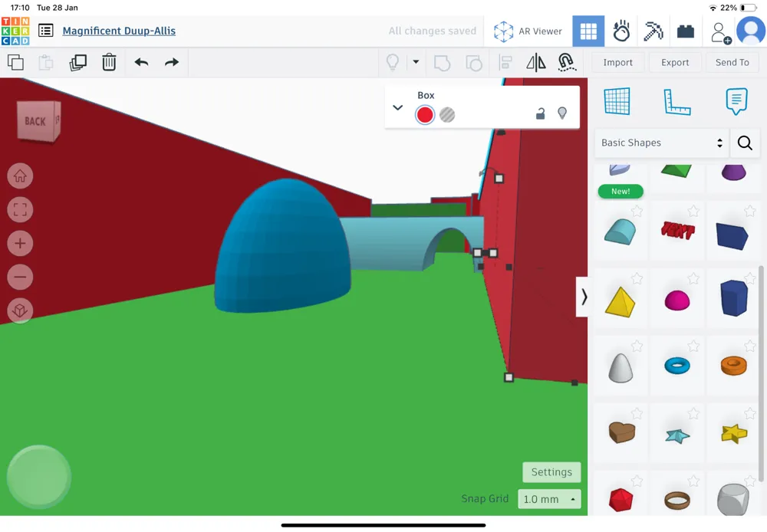Open Sim Lab with the flick icon

pyautogui.click(x=621, y=31)
